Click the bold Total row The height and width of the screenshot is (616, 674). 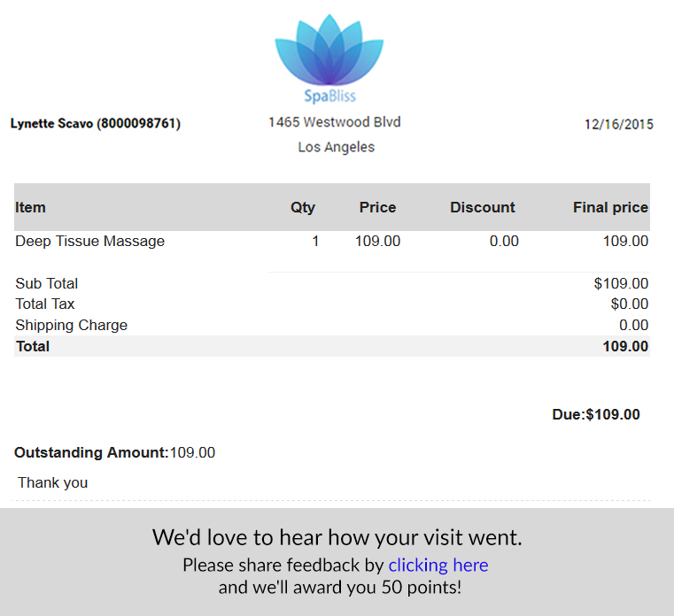click(332, 346)
